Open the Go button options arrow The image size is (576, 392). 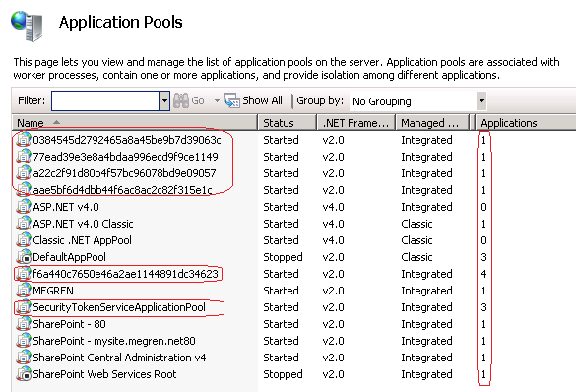[217, 100]
